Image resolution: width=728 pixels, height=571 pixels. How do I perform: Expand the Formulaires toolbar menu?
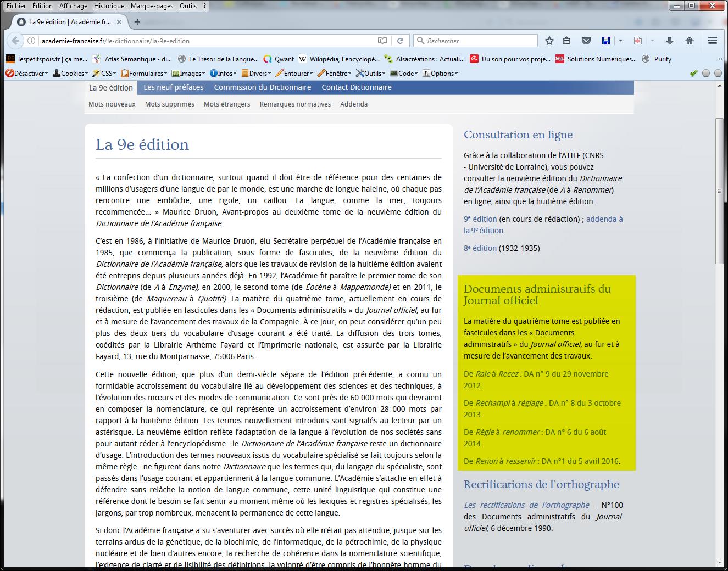[x=144, y=74]
